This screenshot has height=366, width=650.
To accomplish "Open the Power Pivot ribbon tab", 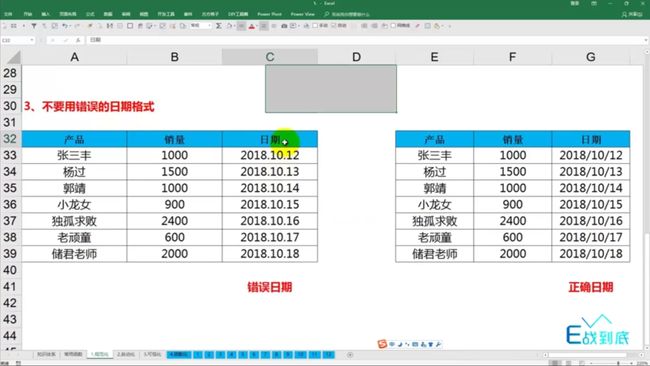I will click(269, 14).
